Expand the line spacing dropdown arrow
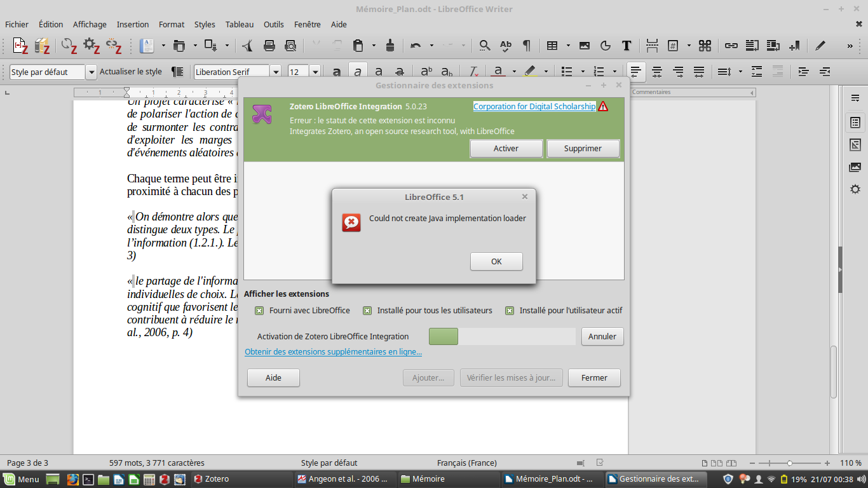868x488 pixels. (x=740, y=72)
